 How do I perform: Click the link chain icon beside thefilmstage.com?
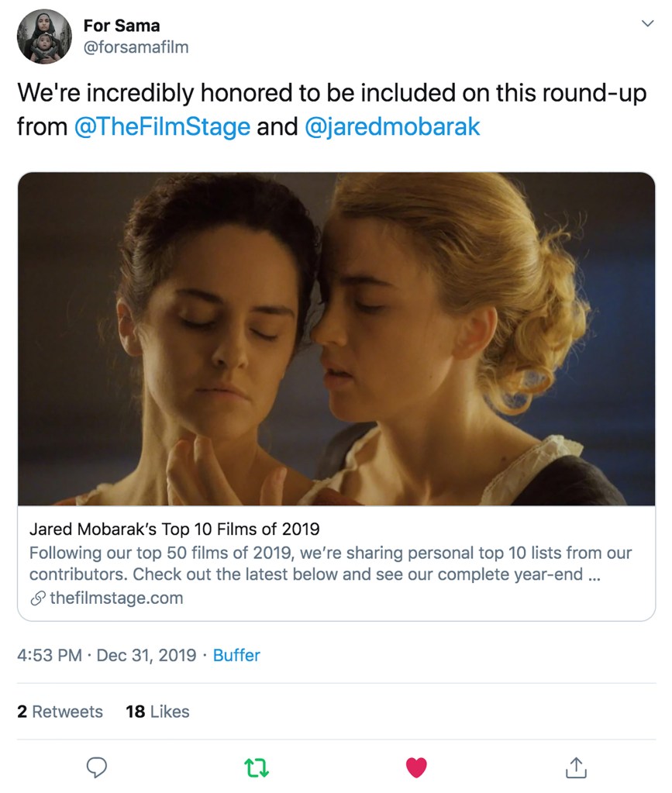coord(37,598)
